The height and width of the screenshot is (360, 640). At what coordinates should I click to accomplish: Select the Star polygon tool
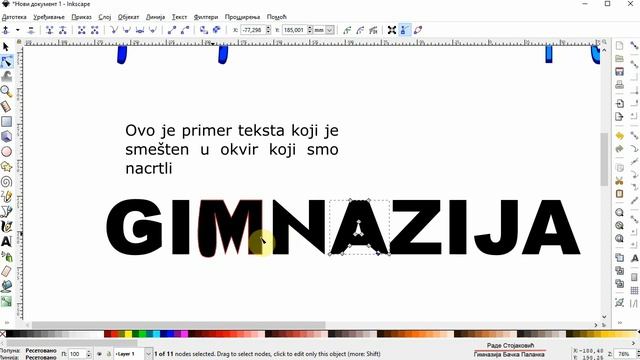pos(6,167)
